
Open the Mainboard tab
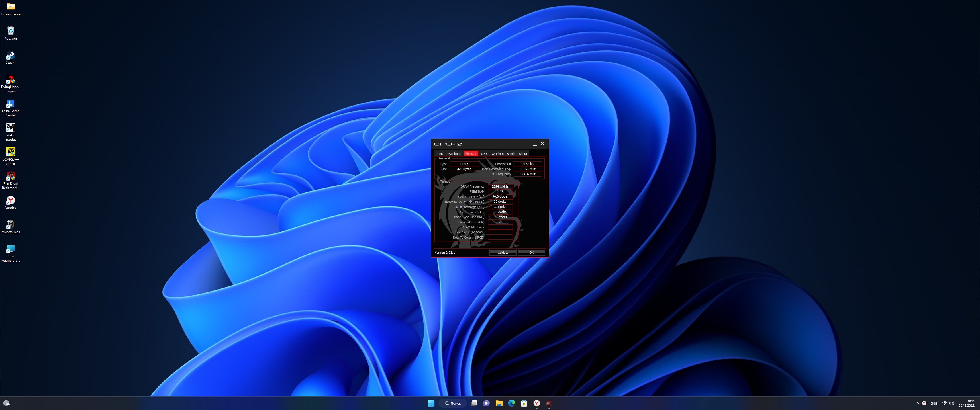click(x=455, y=154)
